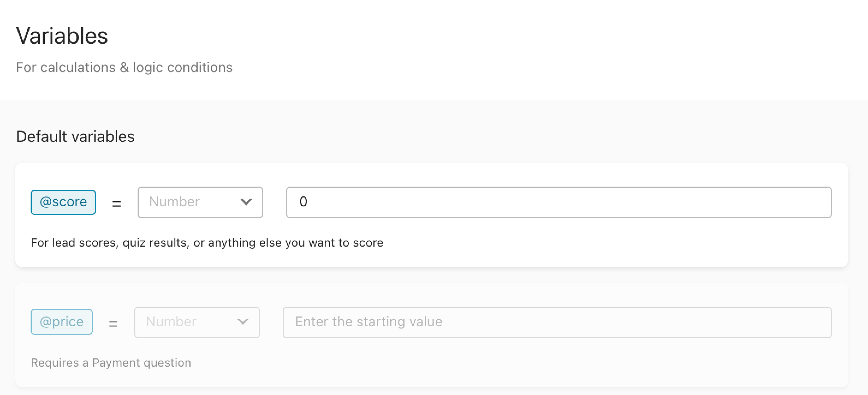
Task: Click the @score variable tag
Action: [x=63, y=202]
